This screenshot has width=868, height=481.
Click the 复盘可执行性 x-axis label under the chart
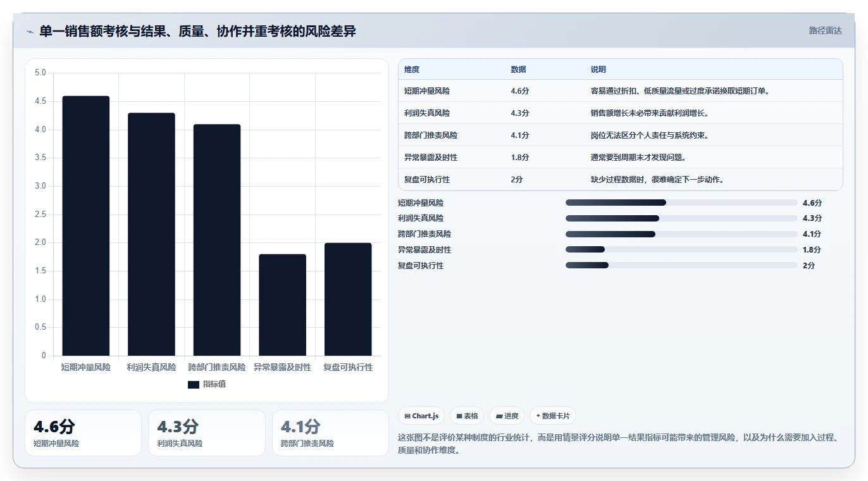click(x=348, y=367)
